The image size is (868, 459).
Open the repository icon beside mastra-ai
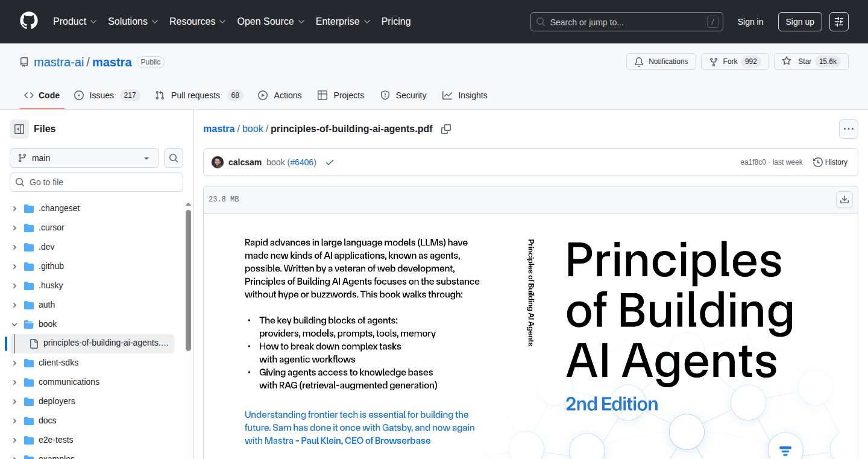point(24,62)
